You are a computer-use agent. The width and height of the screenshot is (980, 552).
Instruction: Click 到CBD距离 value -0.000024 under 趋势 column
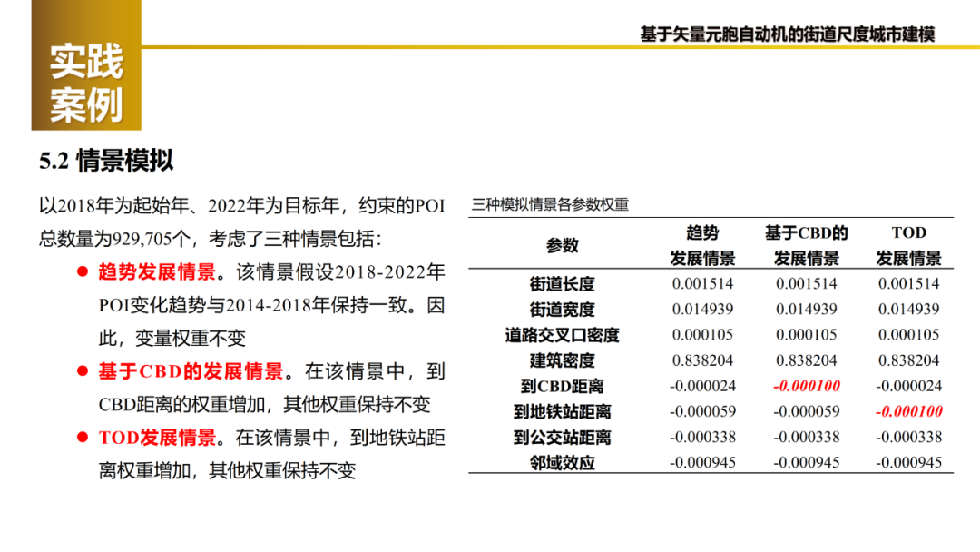(702, 387)
